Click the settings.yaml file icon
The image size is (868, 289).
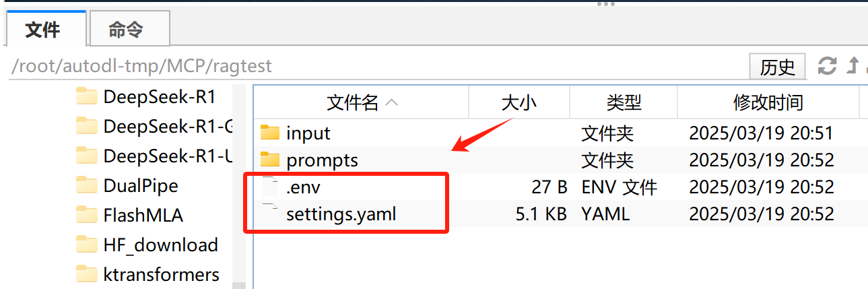point(269,214)
